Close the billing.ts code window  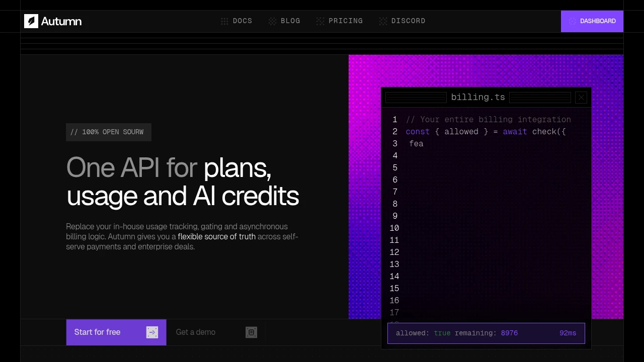581,98
